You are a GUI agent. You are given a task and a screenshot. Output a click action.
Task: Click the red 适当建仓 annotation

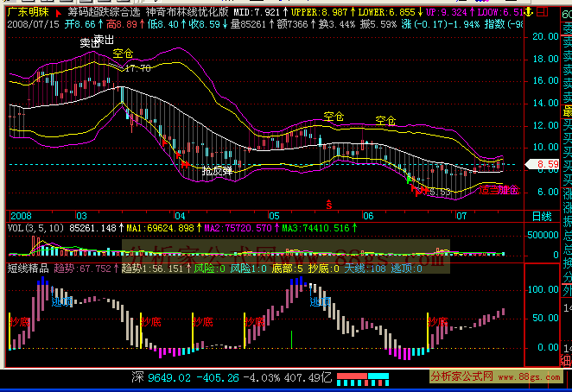pyautogui.click(x=499, y=190)
